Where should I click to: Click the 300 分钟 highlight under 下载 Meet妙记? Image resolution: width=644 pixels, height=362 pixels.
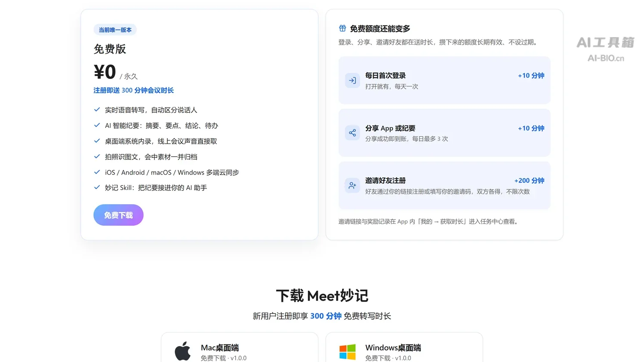coord(326,316)
